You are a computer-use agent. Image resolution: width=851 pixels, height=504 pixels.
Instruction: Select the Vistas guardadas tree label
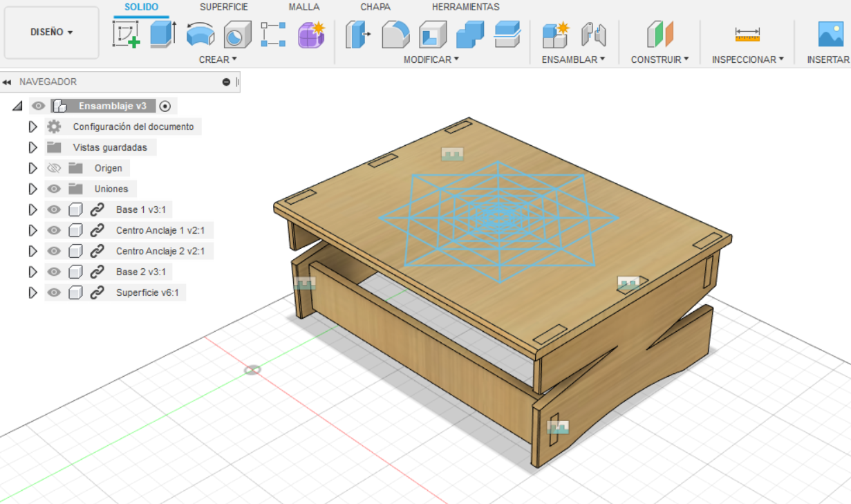click(110, 147)
